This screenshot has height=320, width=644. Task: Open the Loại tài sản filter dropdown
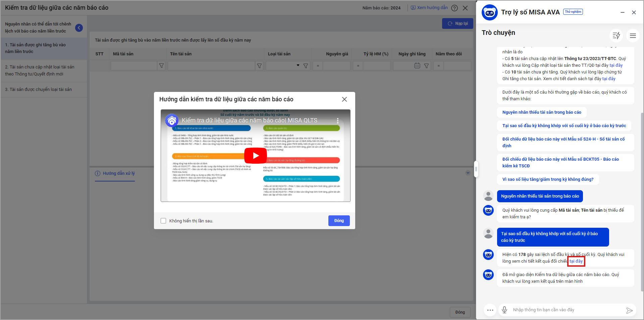click(298, 66)
